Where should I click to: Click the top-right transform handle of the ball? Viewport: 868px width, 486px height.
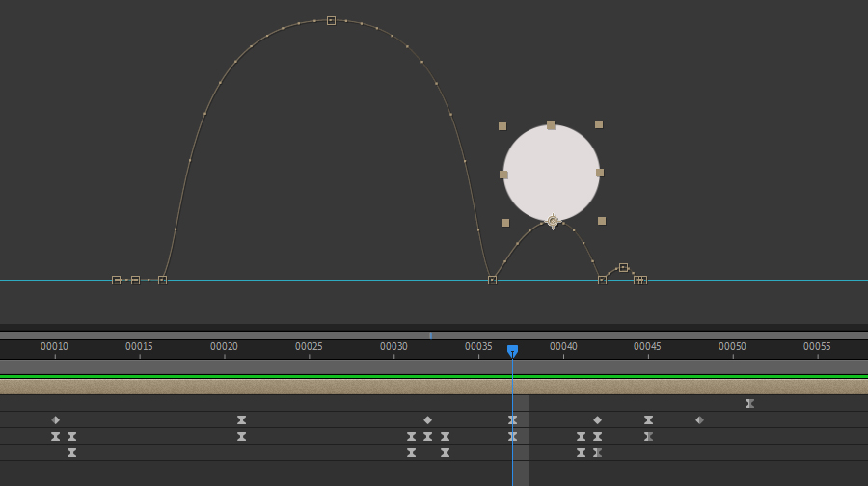[599, 124]
